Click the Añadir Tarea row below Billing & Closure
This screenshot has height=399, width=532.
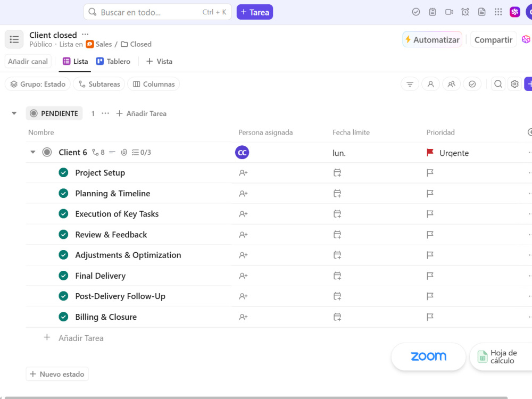point(73,338)
